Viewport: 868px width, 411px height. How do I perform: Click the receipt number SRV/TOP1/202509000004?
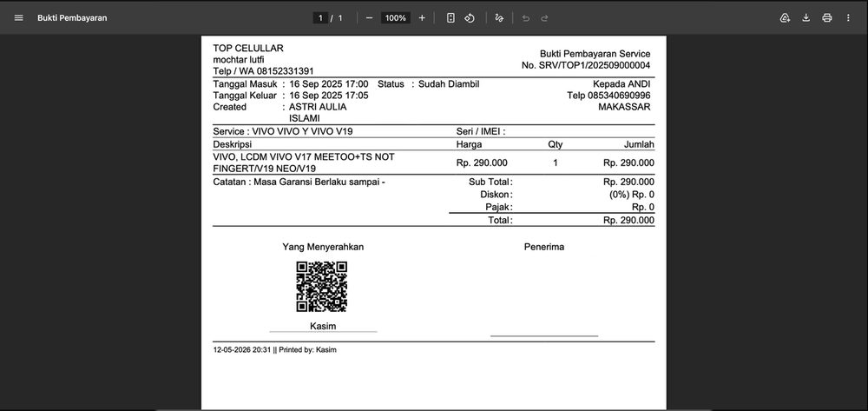tap(595, 65)
